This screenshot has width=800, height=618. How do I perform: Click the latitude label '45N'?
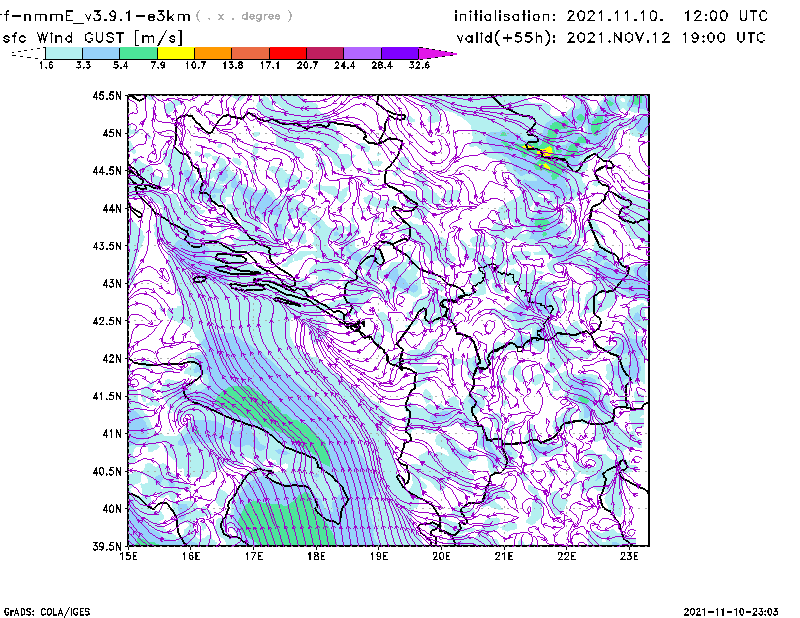click(x=112, y=133)
